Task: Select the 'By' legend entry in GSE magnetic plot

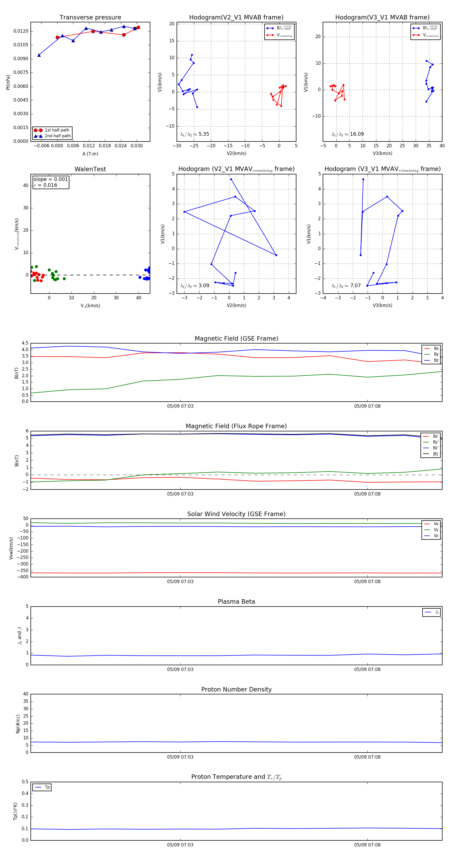Action: 431,355
